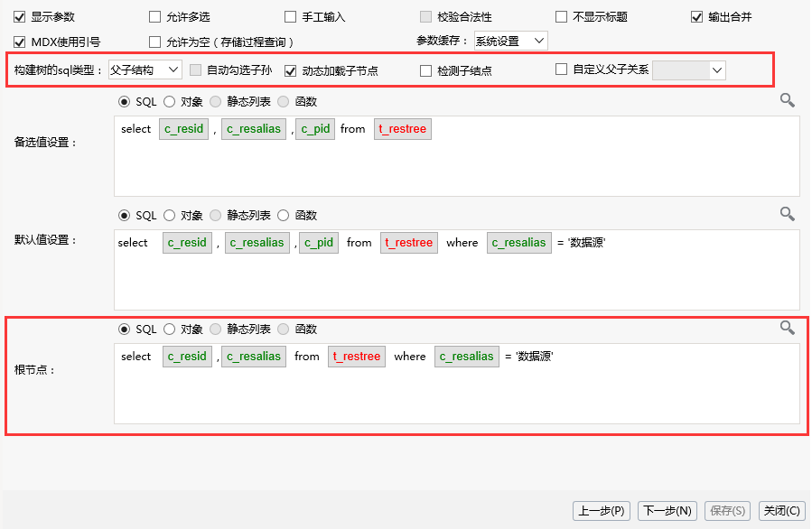Open the 自定义父子关系 empty dropdown
Screen dimensions: 812x529
(x=689, y=70)
